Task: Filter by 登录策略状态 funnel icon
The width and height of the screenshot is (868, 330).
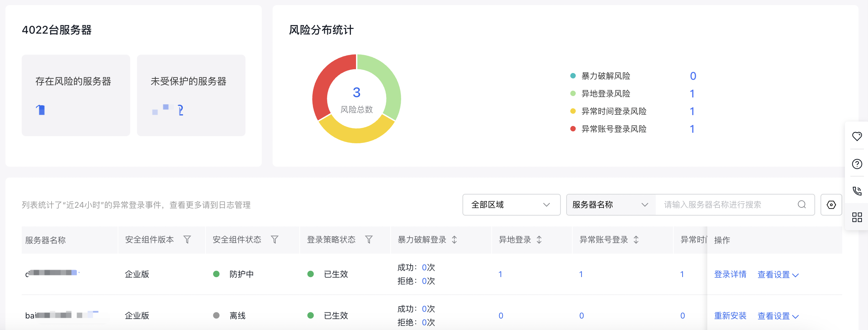Action: coord(369,240)
